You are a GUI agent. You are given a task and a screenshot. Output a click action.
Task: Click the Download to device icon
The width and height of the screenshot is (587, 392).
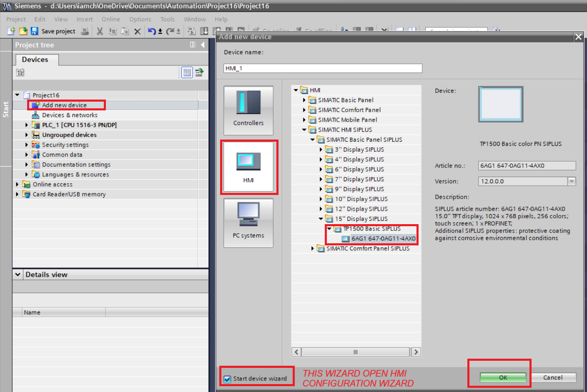click(204, 31)
